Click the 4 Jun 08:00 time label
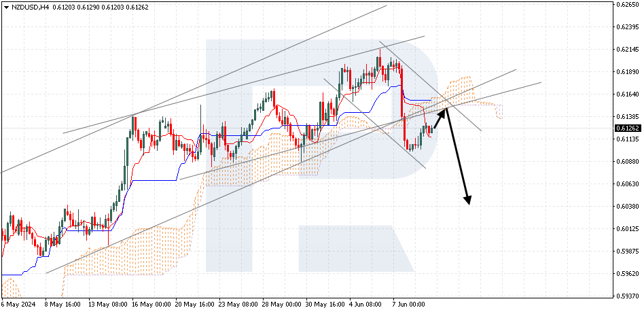This screenshot has height=312, width=644. pos(365,305)
